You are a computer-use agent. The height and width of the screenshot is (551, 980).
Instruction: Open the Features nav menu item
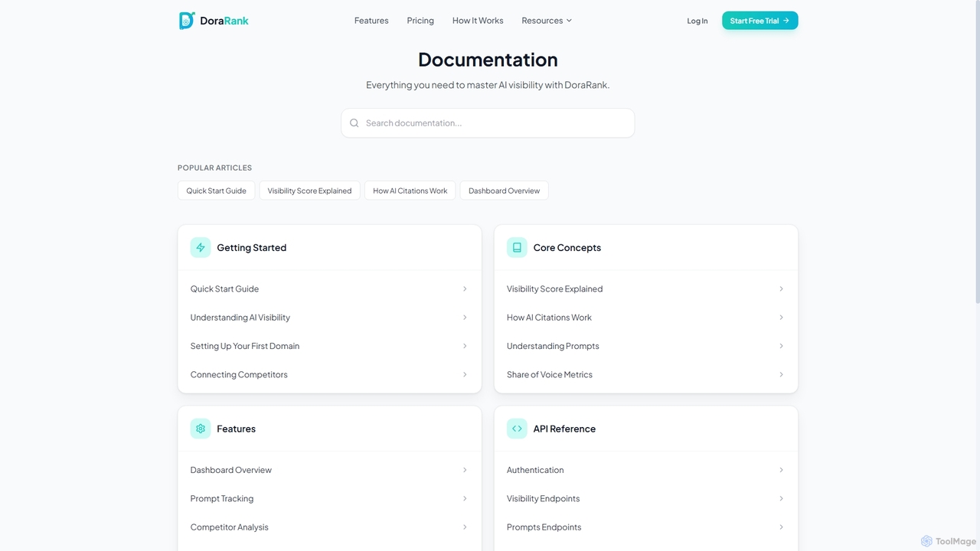tap(371, 21)
